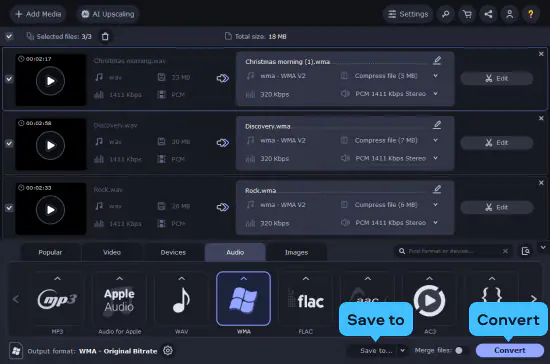Click the share icon in top toolbar
This screenshot has width=550, height=364.
point(488,14)
